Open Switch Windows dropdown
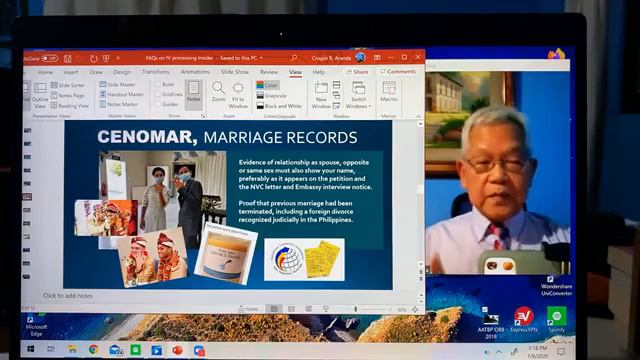 [358, 95]
